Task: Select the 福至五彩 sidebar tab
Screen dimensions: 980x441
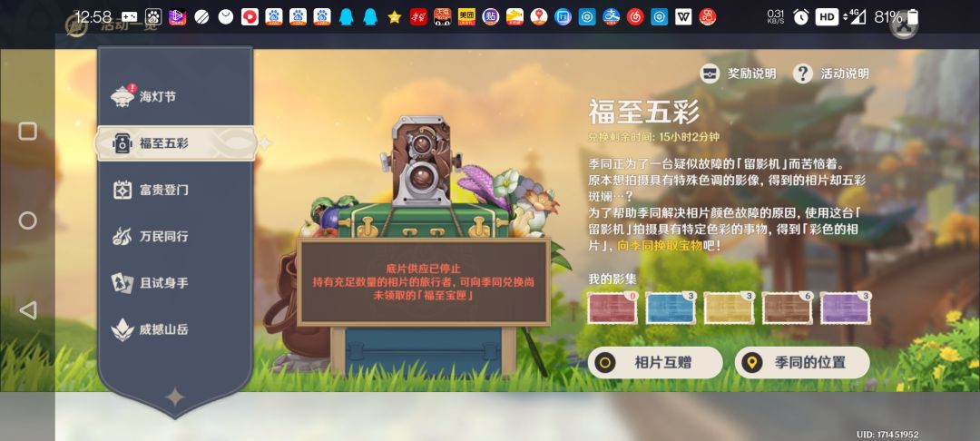Action: [176, 143]
